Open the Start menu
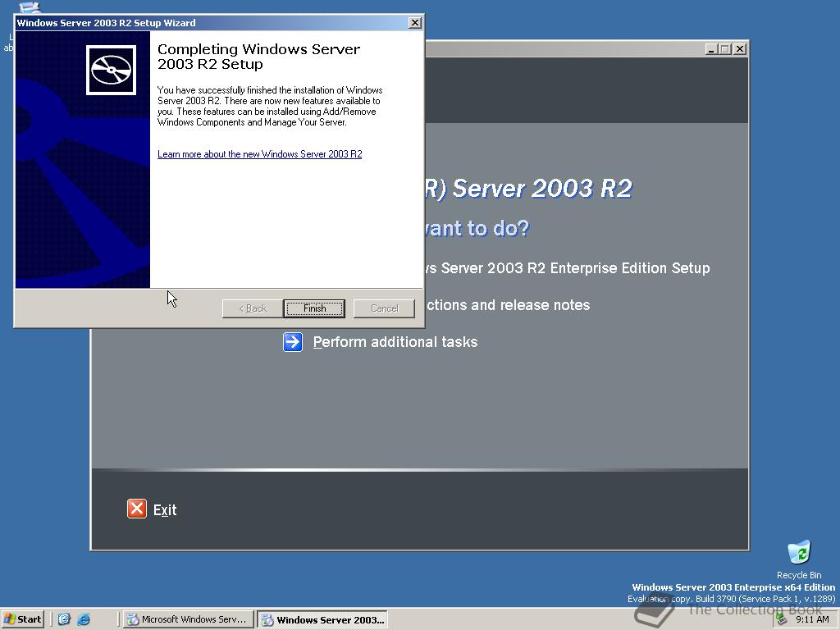840x630 pixels. point(22,619)
